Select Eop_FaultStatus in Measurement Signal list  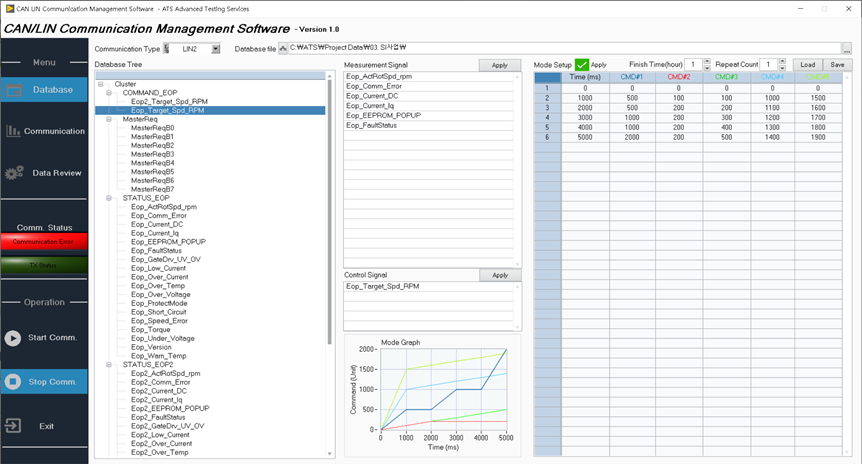pos(429,125)
